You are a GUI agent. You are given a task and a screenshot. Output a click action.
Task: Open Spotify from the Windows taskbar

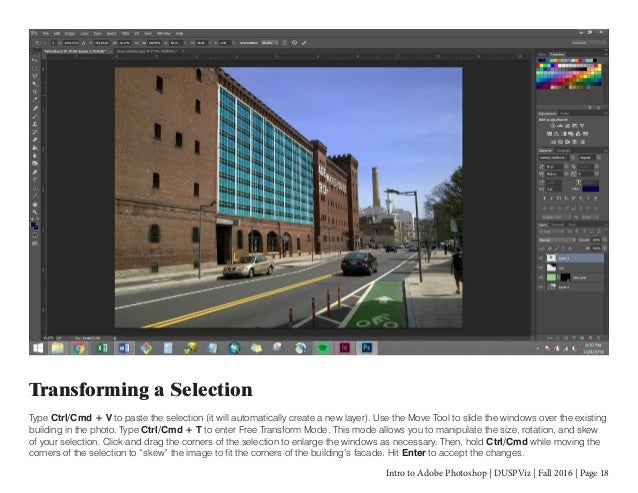[322, 348]
